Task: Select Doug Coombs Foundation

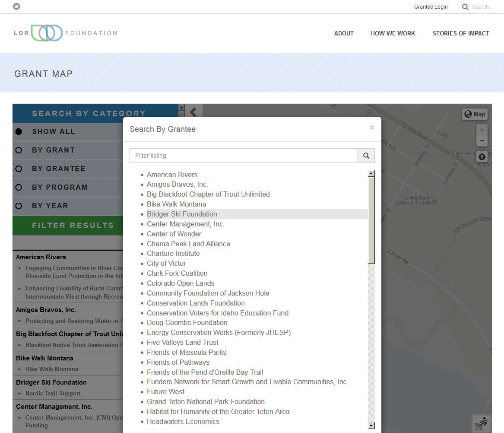Action: [x=187, y=323]
